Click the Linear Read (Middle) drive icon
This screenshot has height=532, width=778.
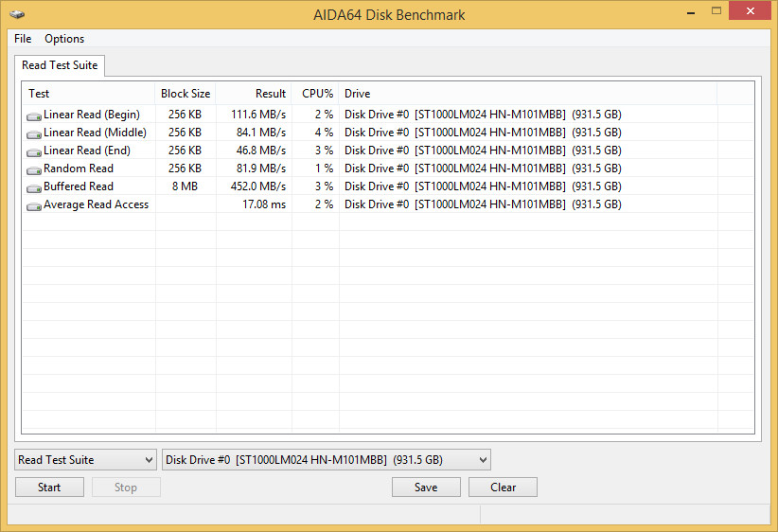34,134
